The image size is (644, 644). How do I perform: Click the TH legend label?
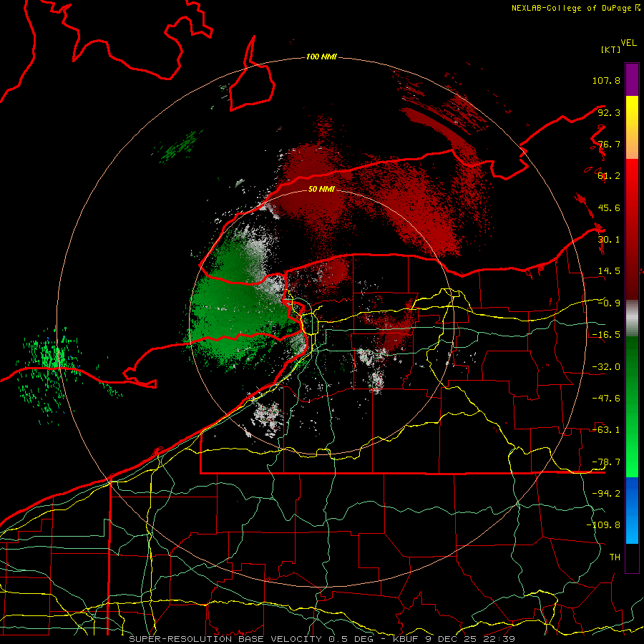615,557
